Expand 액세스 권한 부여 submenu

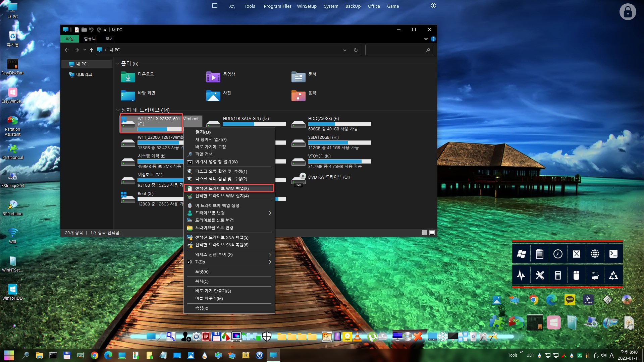tap(270, 254)
